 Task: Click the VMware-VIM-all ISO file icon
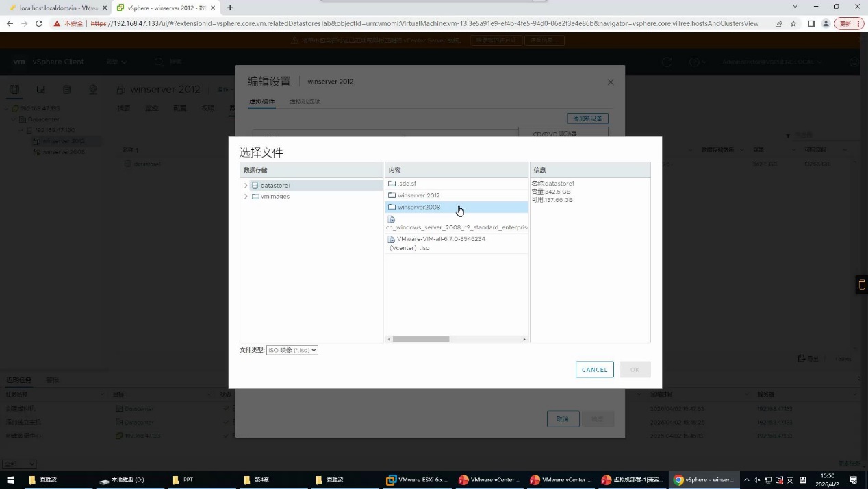coord(392,239)
